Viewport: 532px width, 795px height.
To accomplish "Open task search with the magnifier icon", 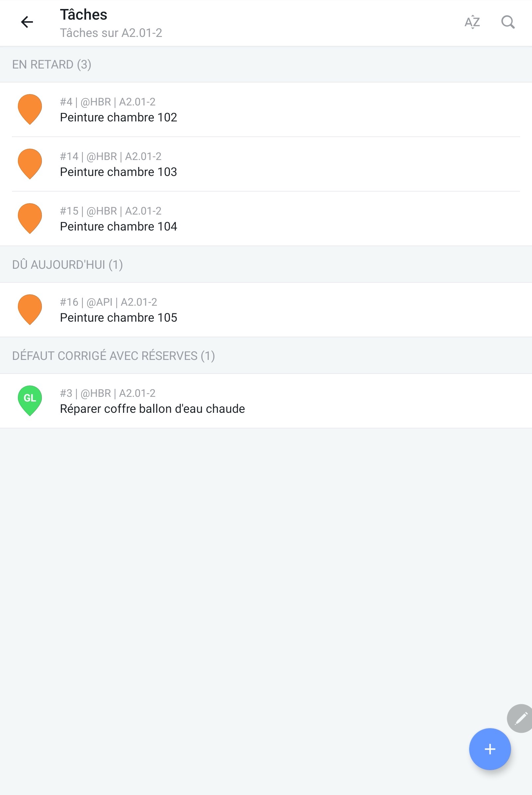I will 508,22.
